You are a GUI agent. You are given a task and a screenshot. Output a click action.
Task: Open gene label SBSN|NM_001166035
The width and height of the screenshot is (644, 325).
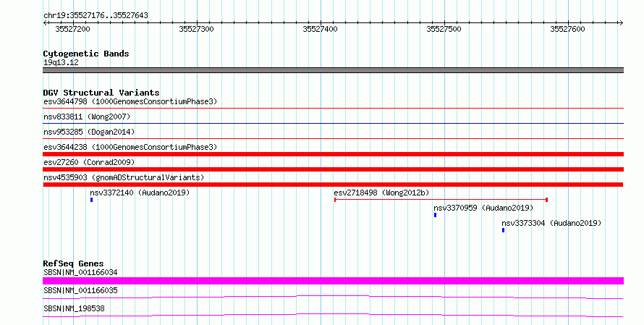point(80,290)
